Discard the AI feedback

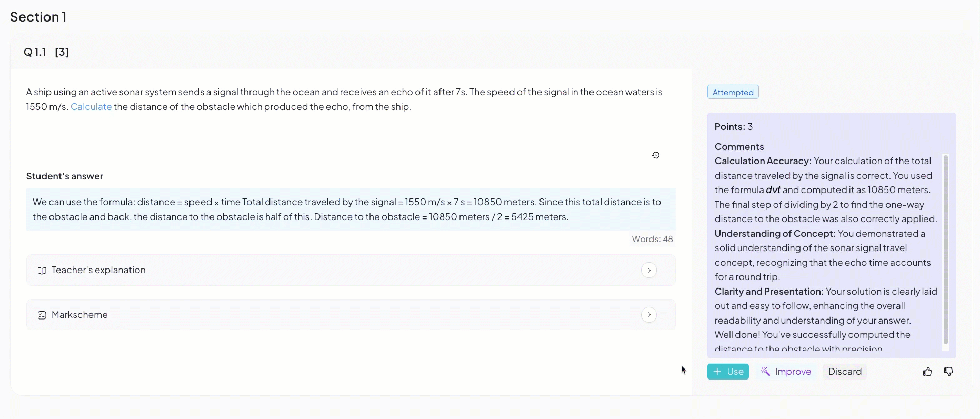tap(845, 372)
